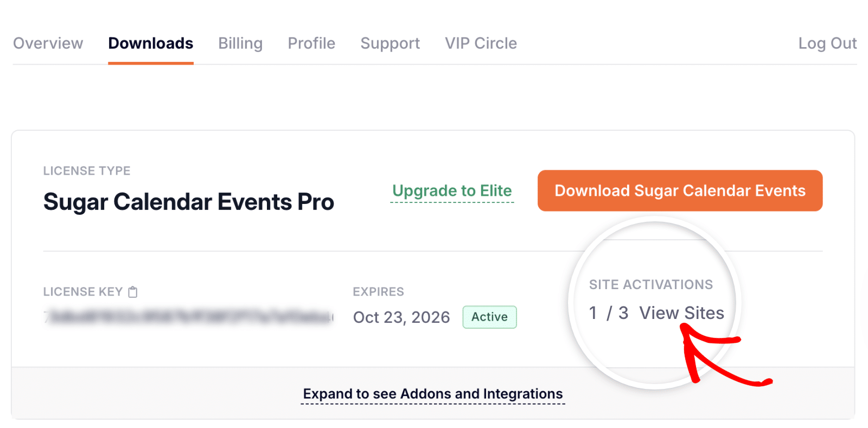Select the Sugar Calendar Events Pro title
The height and width of the screenshot is (428, 868).
(188, 201)
